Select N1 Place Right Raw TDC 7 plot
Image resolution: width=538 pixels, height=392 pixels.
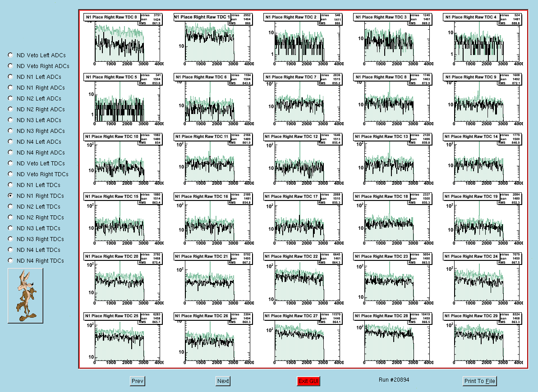point(303,100)
